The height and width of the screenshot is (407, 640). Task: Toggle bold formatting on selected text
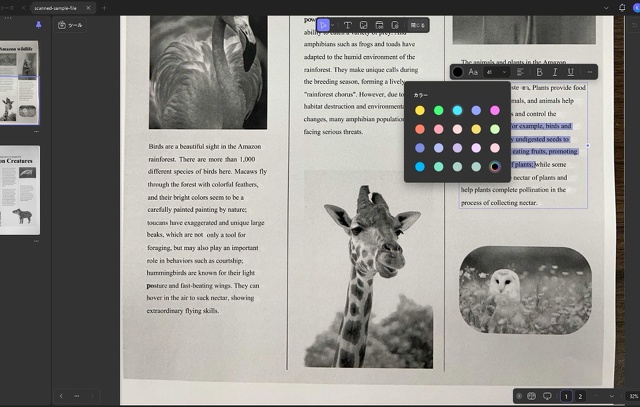(x=540, y=72)
